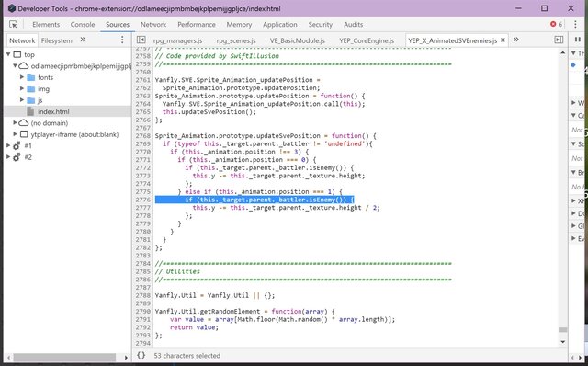The height and width of the screenshot is (366, 588).
Task: Click the red error count indicator
Action: point(556,25)
